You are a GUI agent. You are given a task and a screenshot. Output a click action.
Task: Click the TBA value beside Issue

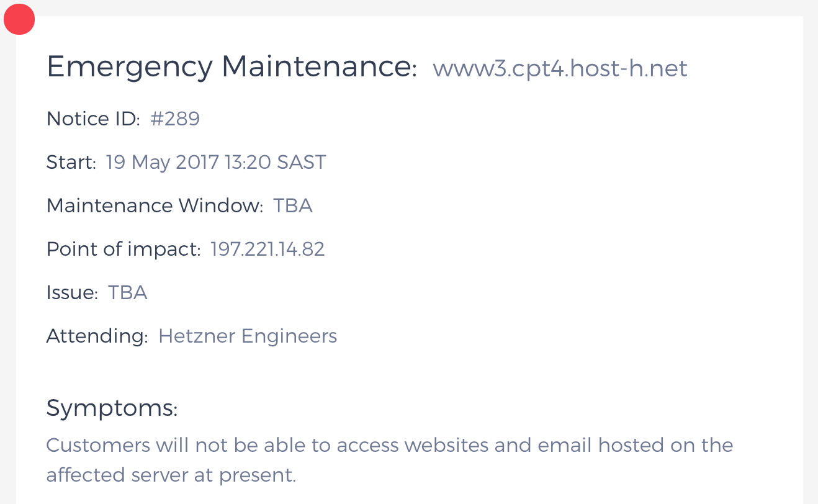click(x=128, y=292)
